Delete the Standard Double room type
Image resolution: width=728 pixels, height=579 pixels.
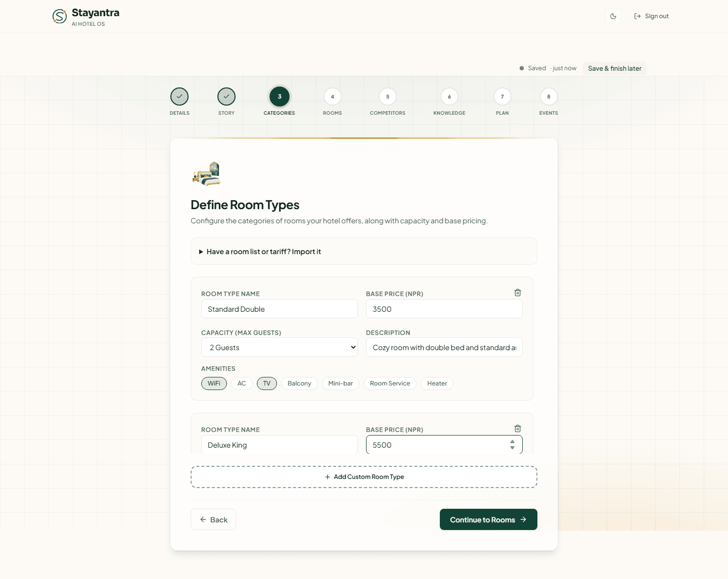(x=518, y=293)
